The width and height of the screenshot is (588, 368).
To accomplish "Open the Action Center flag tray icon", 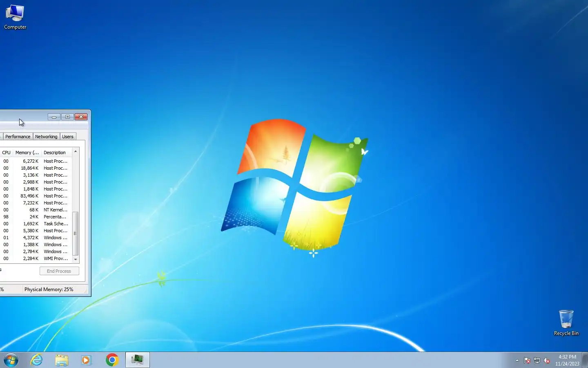I will (527, 361).
